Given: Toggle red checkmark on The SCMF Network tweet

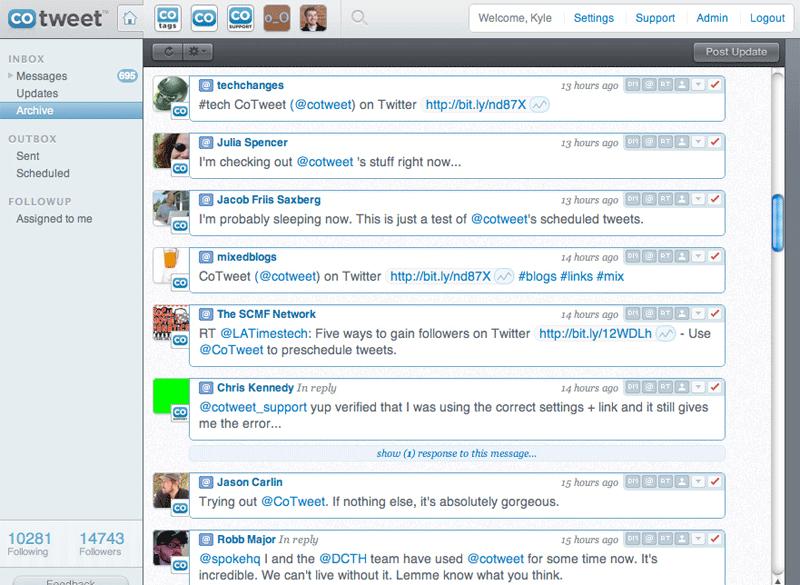Looking at the screenshot, I should (x=715, y=313).
